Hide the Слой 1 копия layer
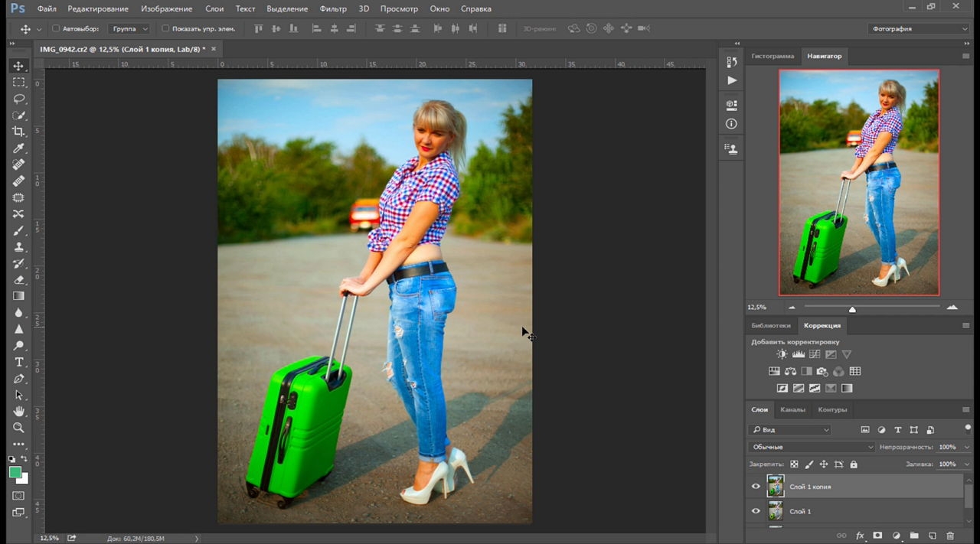 pyautogui.click(x=756, y=487)
